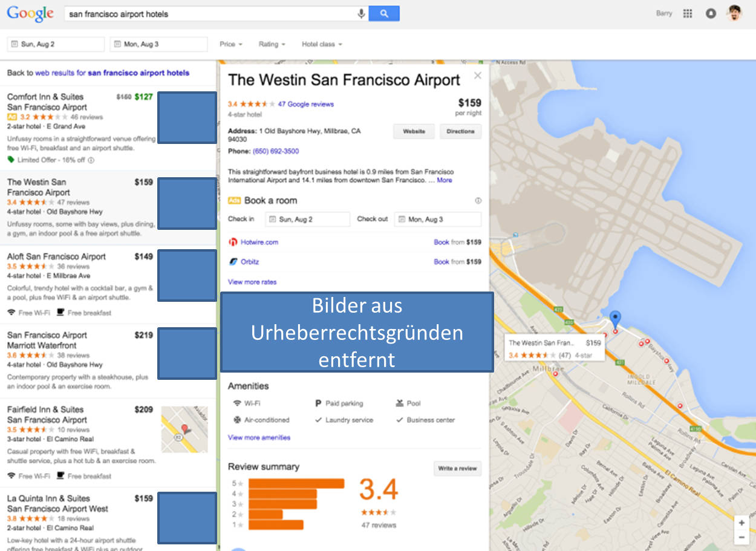Click the Website button for the Westin
This screenshot has width=756, height=551.
[414, 131]
